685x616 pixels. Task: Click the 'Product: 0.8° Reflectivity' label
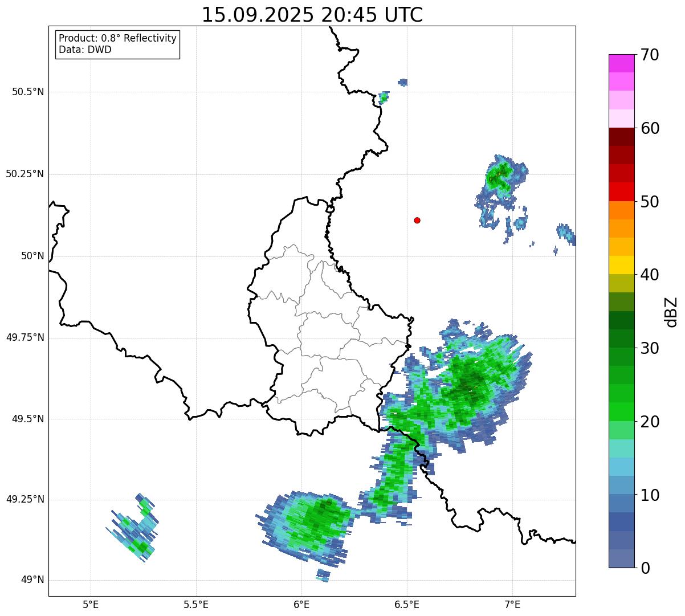click(x=118, y=38)
